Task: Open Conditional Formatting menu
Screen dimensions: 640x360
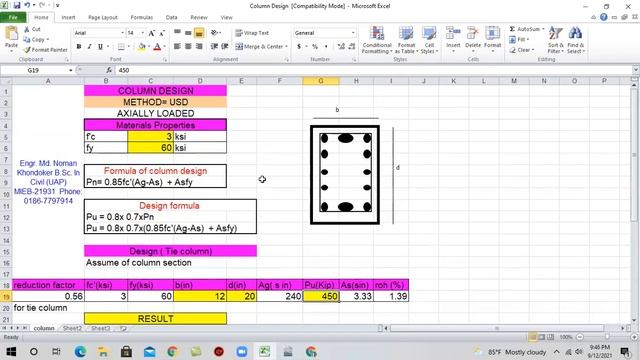Action: coord(377,40)
